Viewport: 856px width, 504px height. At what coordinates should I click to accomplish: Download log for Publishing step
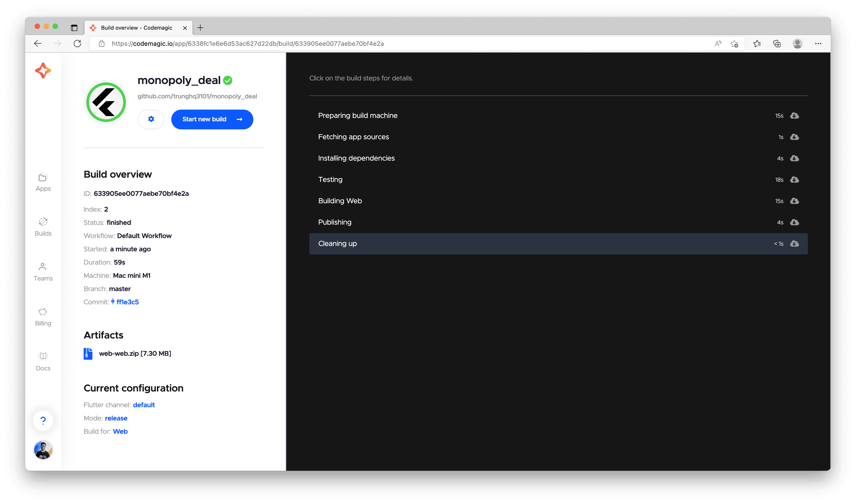tap(794, 222)
